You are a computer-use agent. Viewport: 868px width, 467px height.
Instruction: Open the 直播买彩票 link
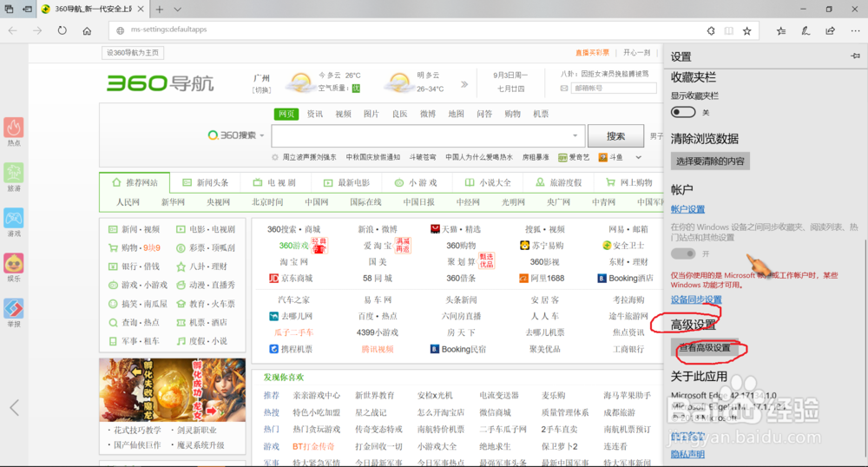pos(592,53)
